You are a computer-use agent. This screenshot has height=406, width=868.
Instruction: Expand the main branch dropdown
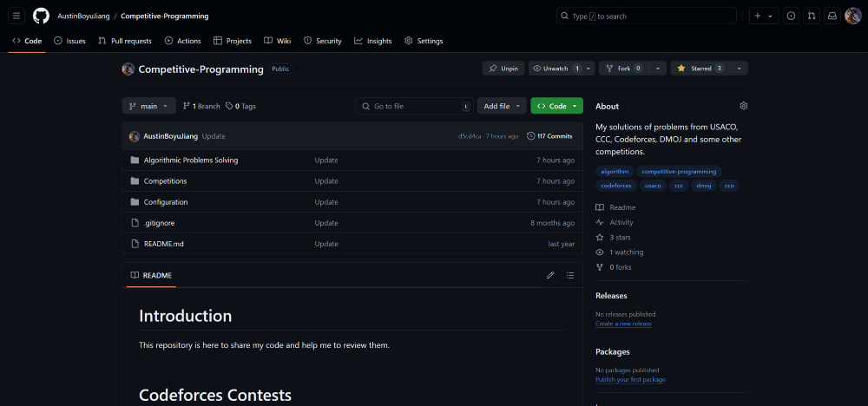tap(148, 106)
